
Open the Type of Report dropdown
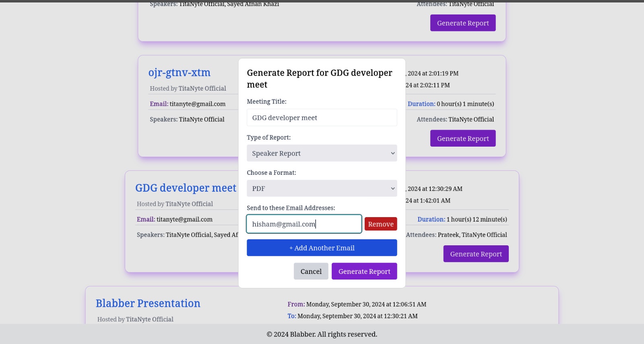click(x=322, y=153)
